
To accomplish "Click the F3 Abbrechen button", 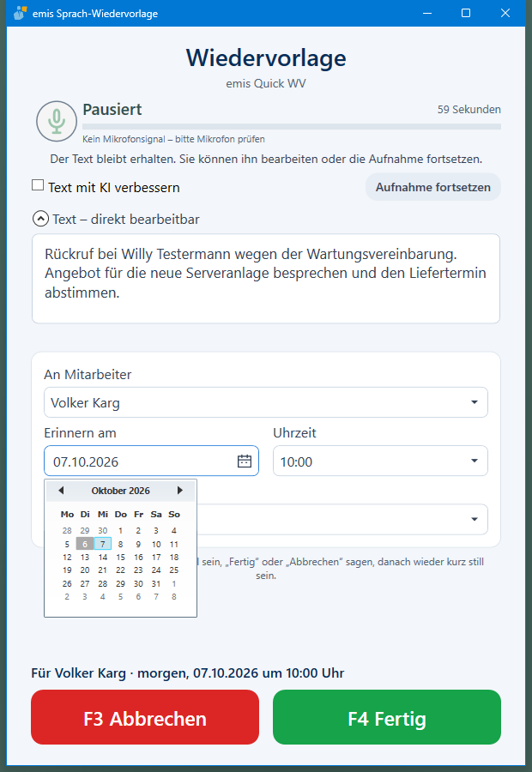I will point(145,717).
